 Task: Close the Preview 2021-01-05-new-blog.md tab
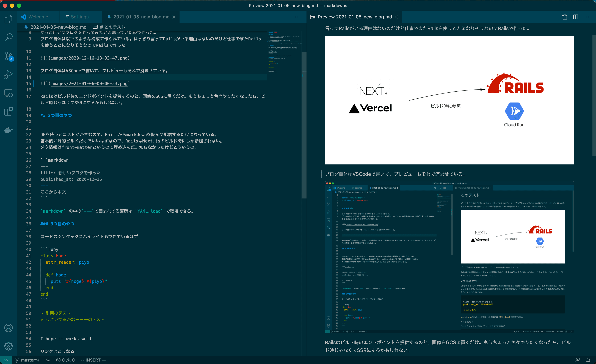[x=396, y=17]
